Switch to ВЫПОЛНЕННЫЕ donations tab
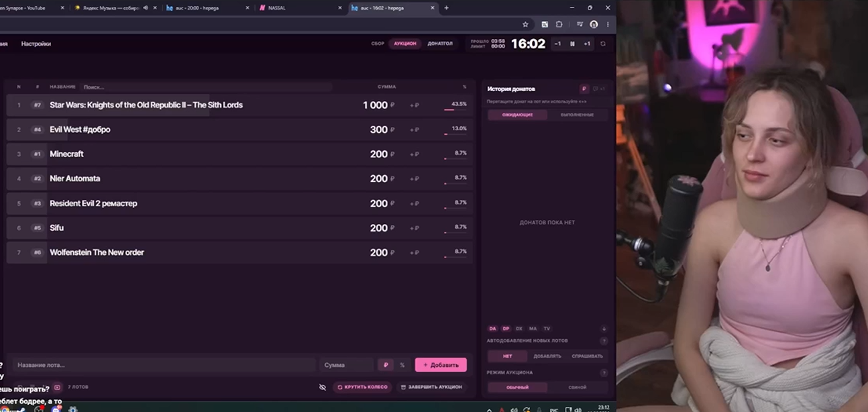Image resolution: width=868 pixels, height=412 pixels. (x=577, y=115)
